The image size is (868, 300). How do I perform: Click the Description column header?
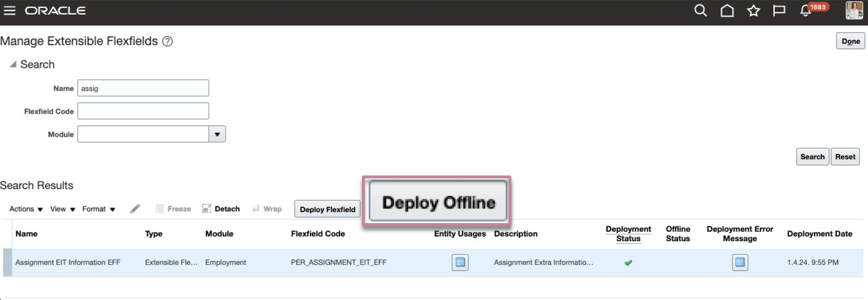coord(515,233)
